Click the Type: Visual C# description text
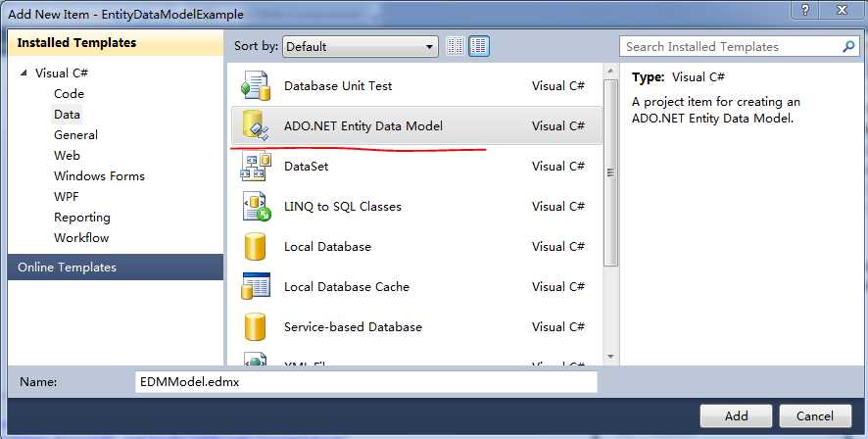Viewport: 868px width, 439px height. point(678,77)
